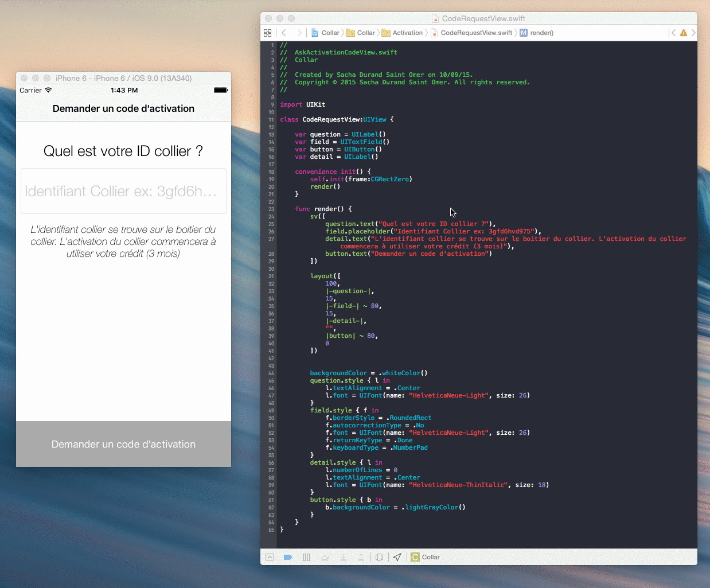710x588 pixels.
Task: Click the '|-question-|,' layout line
Action: [x=350, y=291]
